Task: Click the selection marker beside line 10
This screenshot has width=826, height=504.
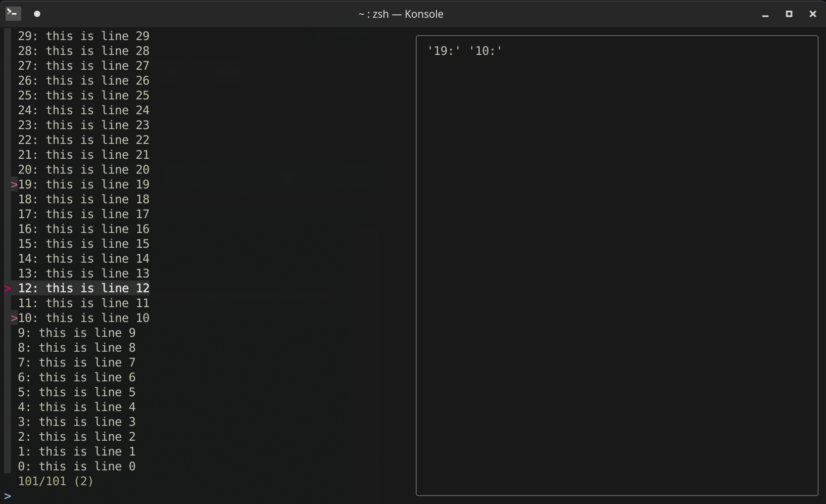Action: coord(14,319)
